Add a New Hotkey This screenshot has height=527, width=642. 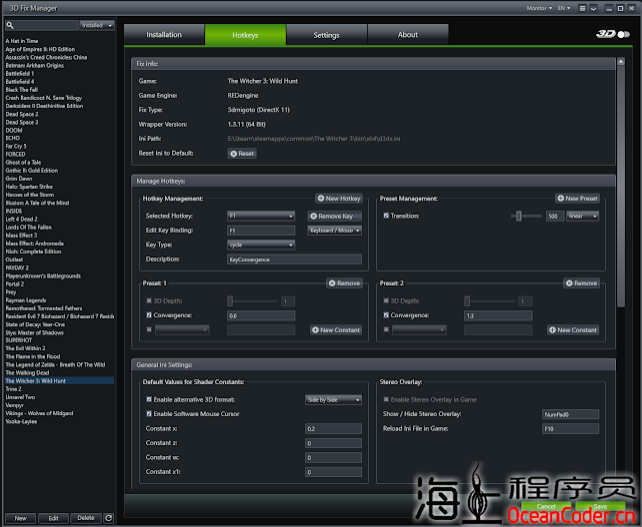[339, 199]
